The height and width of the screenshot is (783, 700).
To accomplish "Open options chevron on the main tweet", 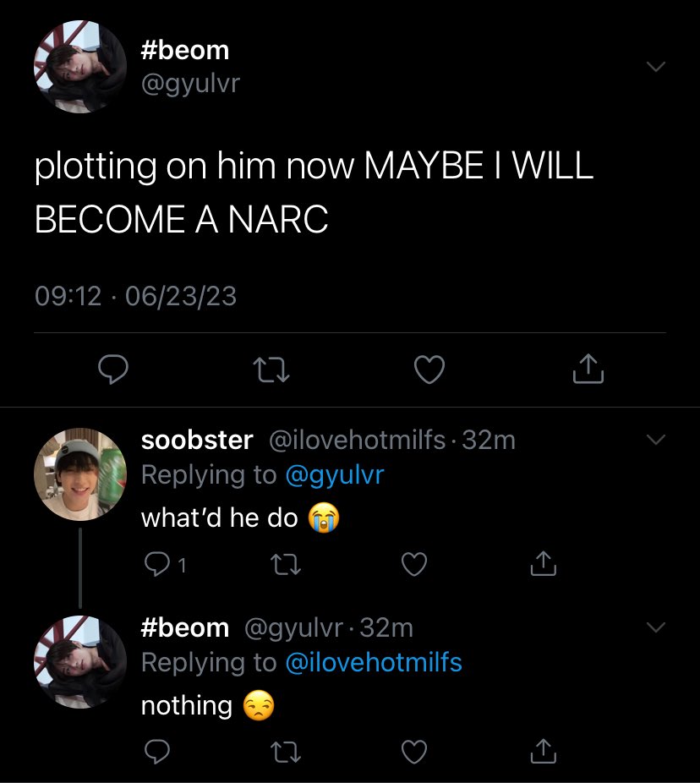I will coord(655,66).
